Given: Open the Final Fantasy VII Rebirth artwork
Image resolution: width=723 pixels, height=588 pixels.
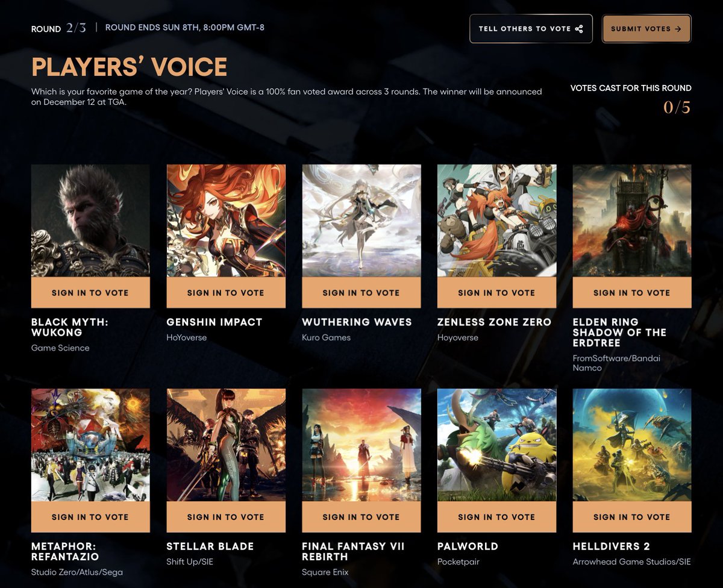Looking at the screenshot, I should (x=361, y=445).
